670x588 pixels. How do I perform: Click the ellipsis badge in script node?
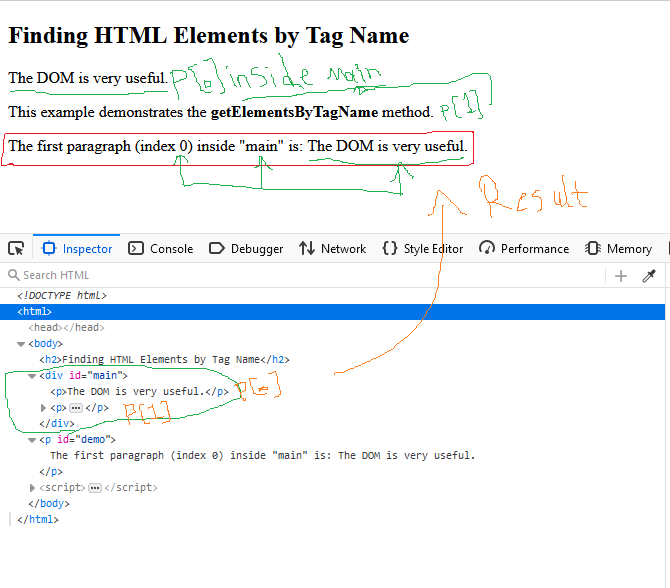click(x=95, y=488)
